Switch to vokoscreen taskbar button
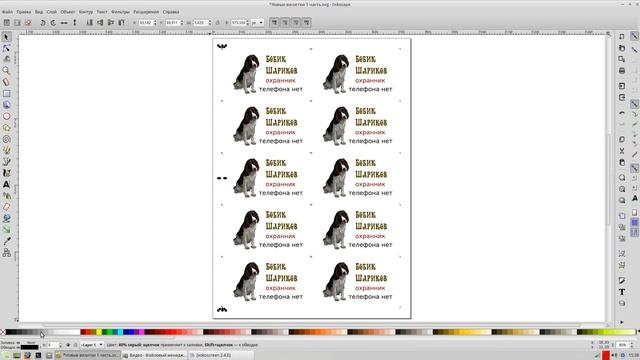 (x=221, y=356)
